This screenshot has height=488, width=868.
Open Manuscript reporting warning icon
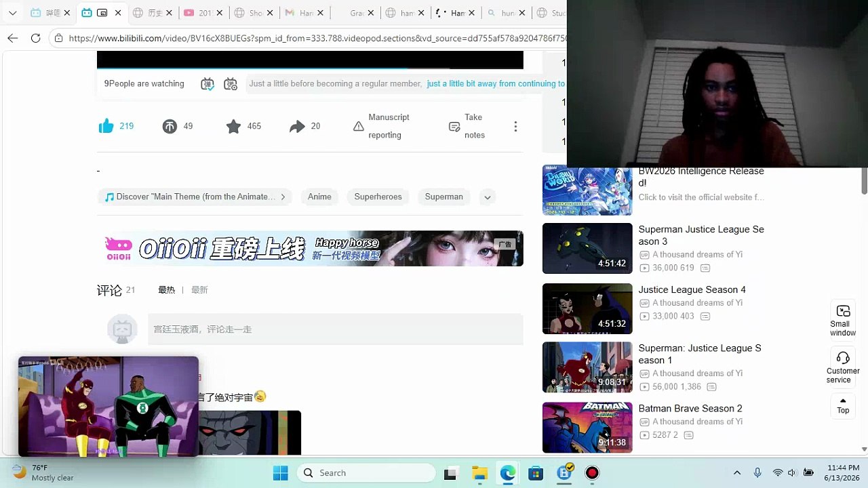[x=359, y=126]
